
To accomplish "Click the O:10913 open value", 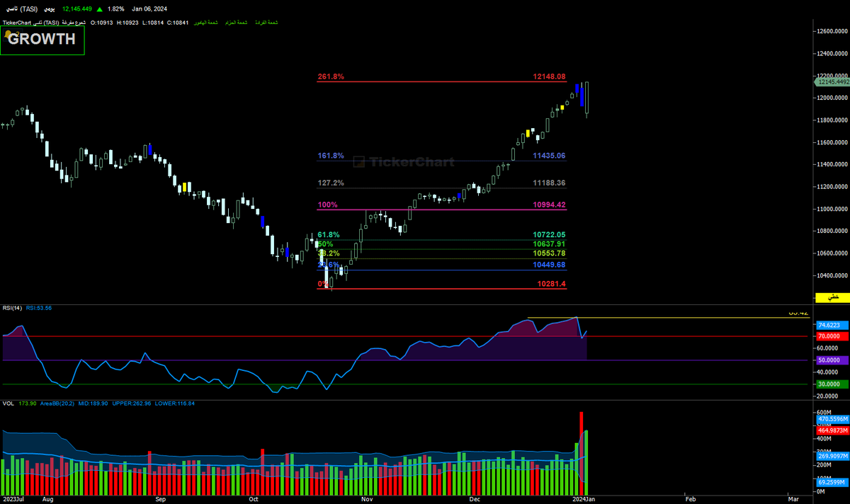I will [x=101, y=23].
